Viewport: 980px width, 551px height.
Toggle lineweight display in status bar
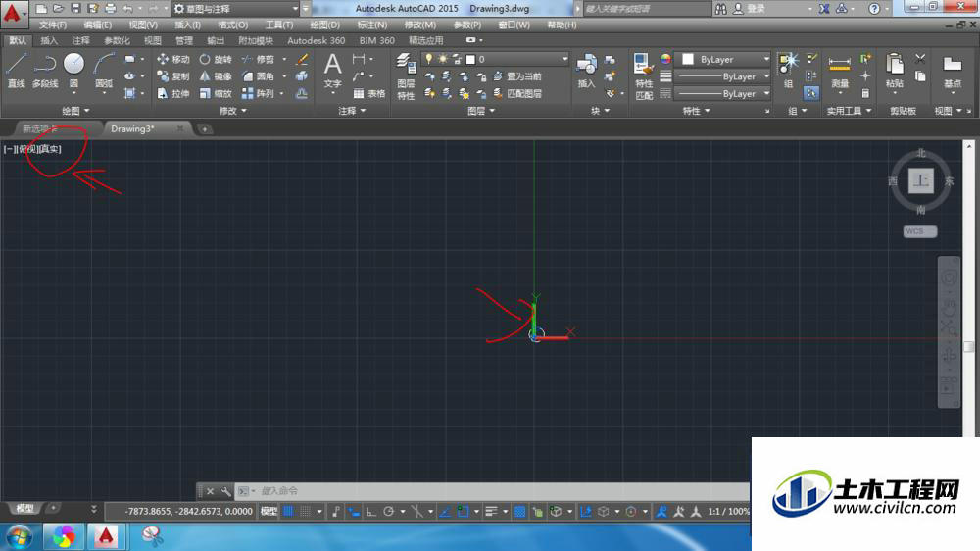click(491, 511)
